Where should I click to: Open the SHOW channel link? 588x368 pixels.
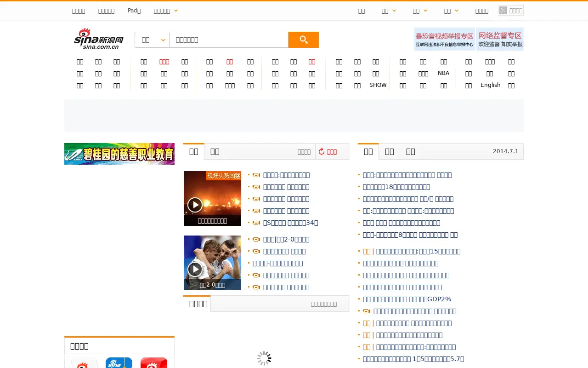[378, 85]
